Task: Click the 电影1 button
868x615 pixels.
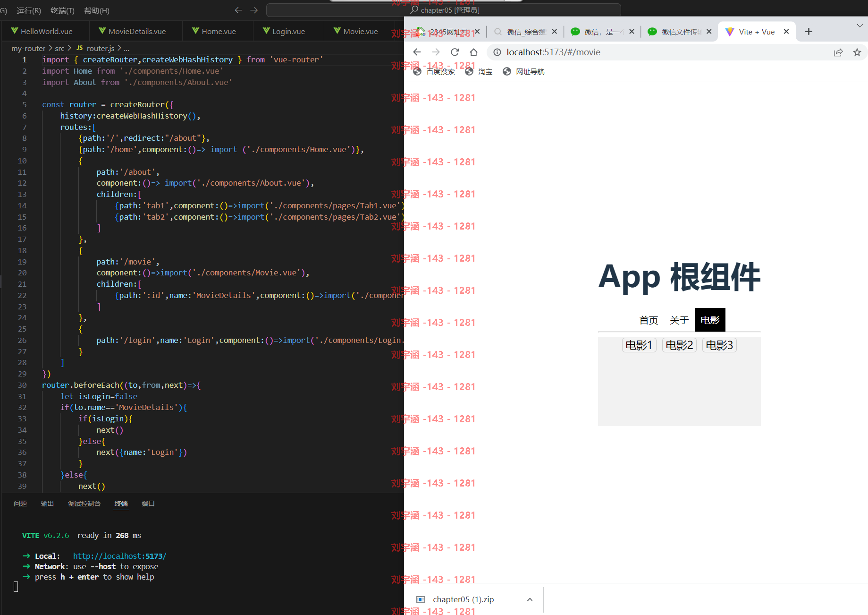Action: 639,345
